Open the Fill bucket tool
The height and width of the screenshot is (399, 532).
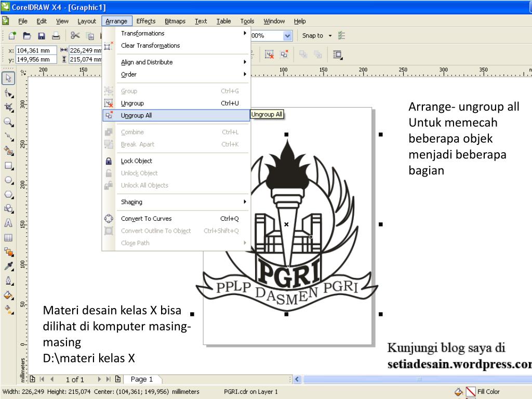[8, 295]
